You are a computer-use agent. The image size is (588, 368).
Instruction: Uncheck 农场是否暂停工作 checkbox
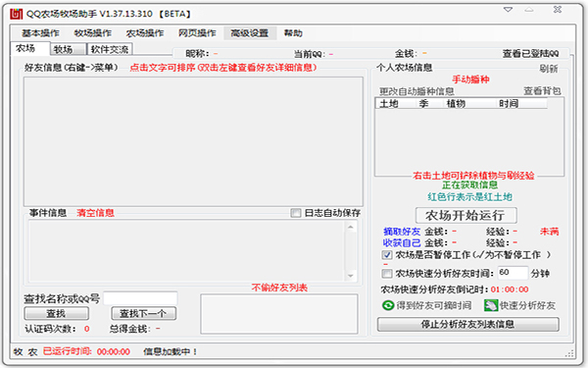tap(387, 255)
